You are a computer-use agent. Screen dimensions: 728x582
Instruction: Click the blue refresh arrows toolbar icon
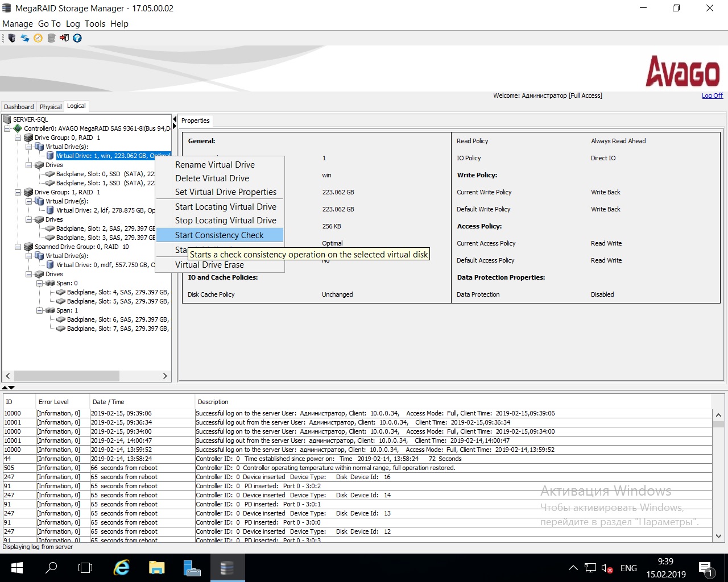[x=25, y=38]
